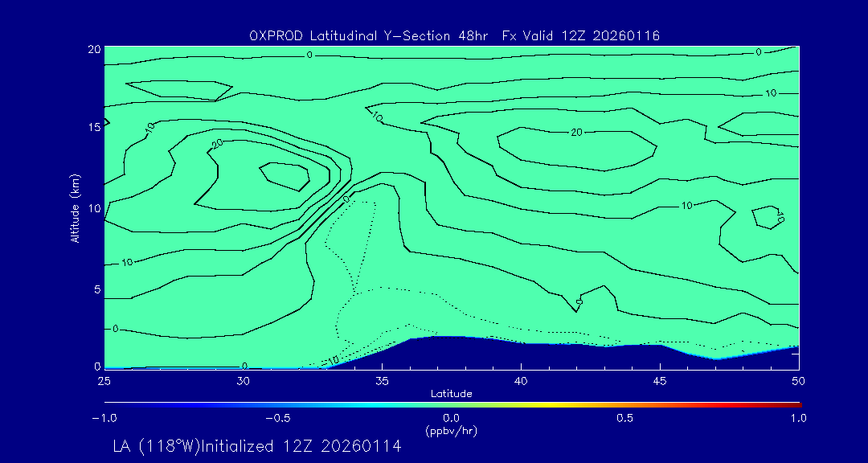Click the 0.0 label on the color scale
868x463 pixels.
click(x=451, y=418)
